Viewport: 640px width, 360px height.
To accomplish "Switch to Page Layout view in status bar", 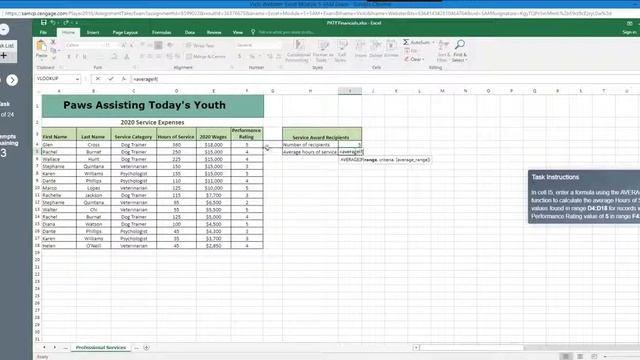I will point(580,356).
